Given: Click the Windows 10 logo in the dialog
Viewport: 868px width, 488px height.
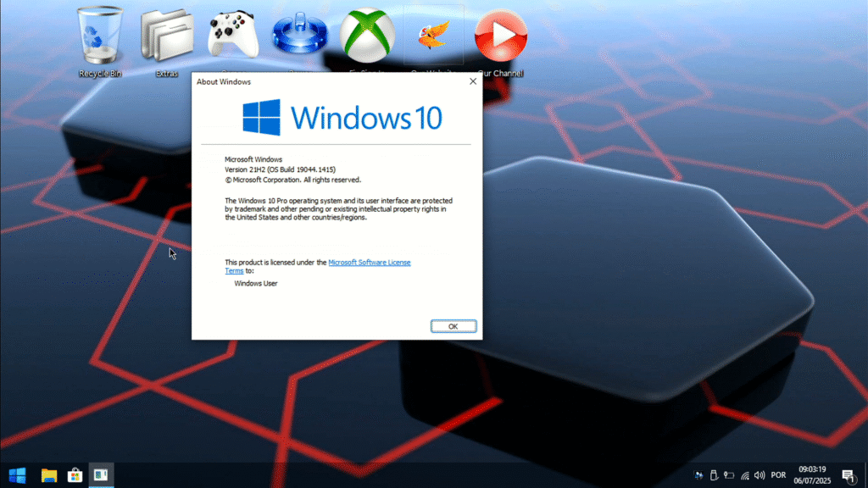Looking at the screenshot, I should 342,117.
